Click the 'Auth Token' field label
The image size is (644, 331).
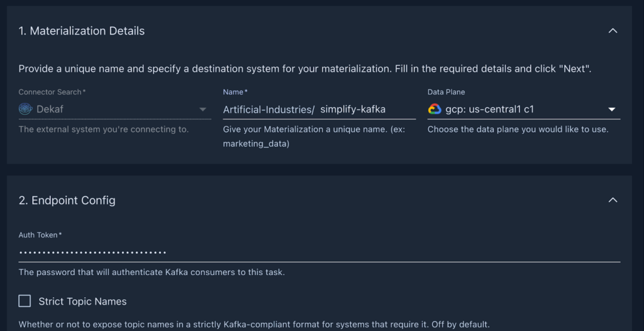40,235
